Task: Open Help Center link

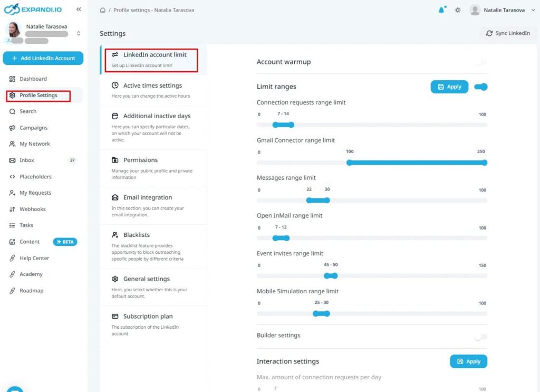Action: point(34,258)
